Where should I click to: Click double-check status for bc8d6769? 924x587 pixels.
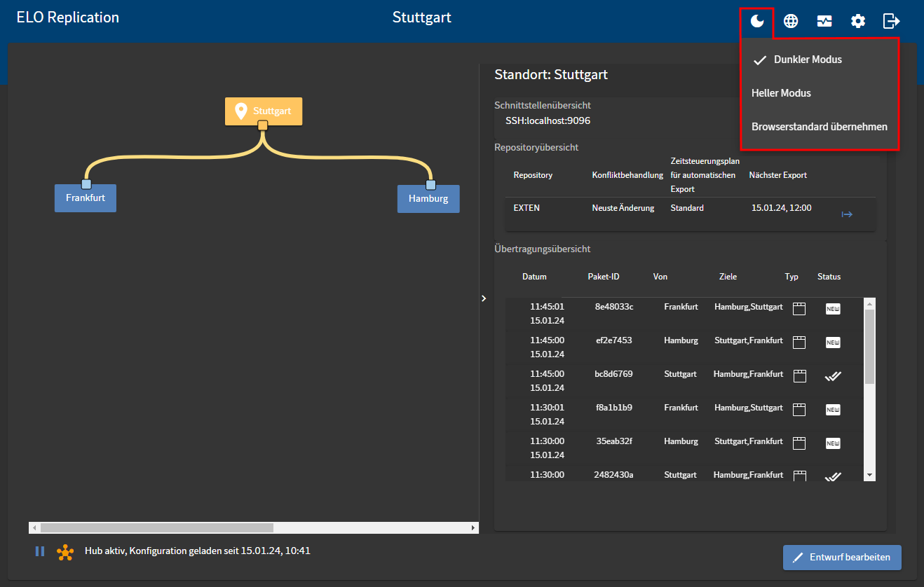833,376
